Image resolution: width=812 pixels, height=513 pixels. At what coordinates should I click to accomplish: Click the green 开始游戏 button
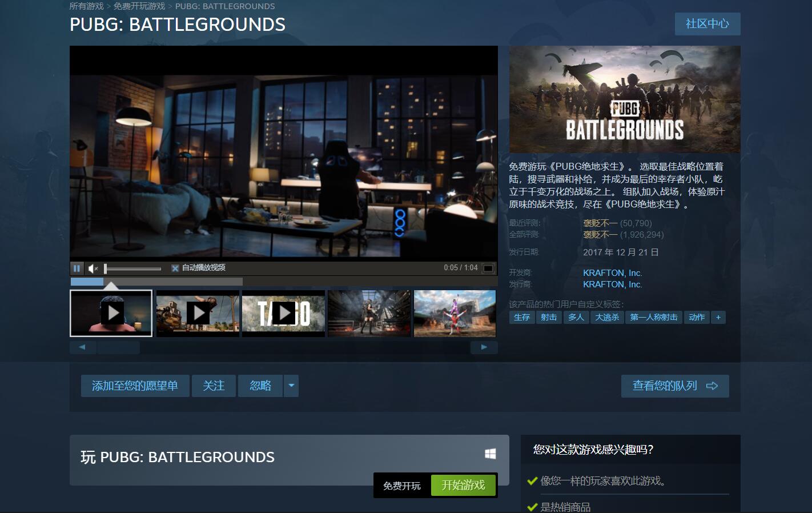[x=463, y=485]
